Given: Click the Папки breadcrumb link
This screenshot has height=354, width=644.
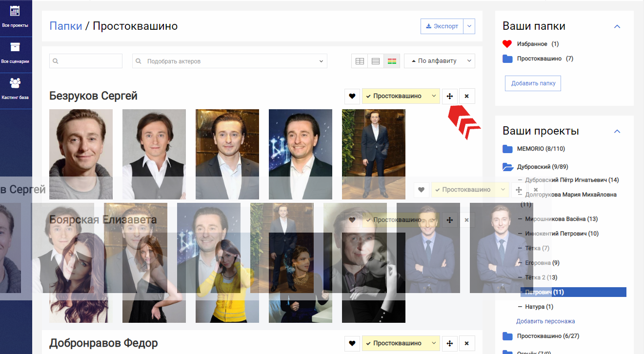Looking at the screenshot, I should [66, 26].
